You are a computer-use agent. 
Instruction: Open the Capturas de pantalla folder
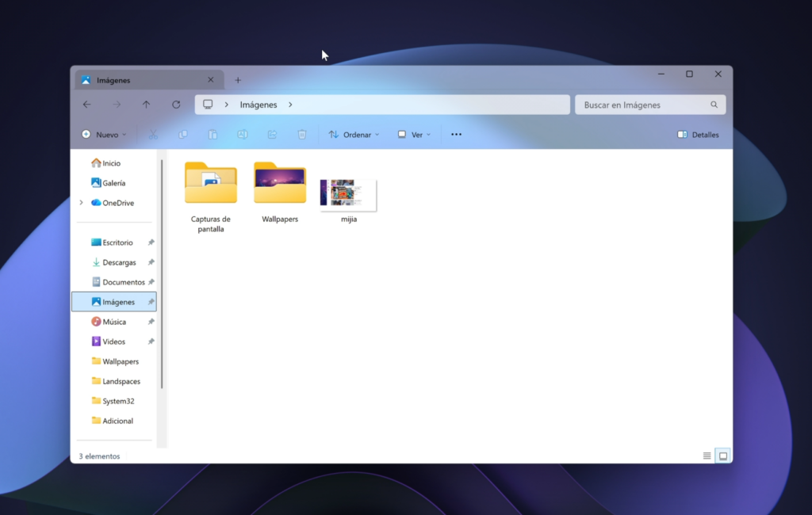pos(211,197)
